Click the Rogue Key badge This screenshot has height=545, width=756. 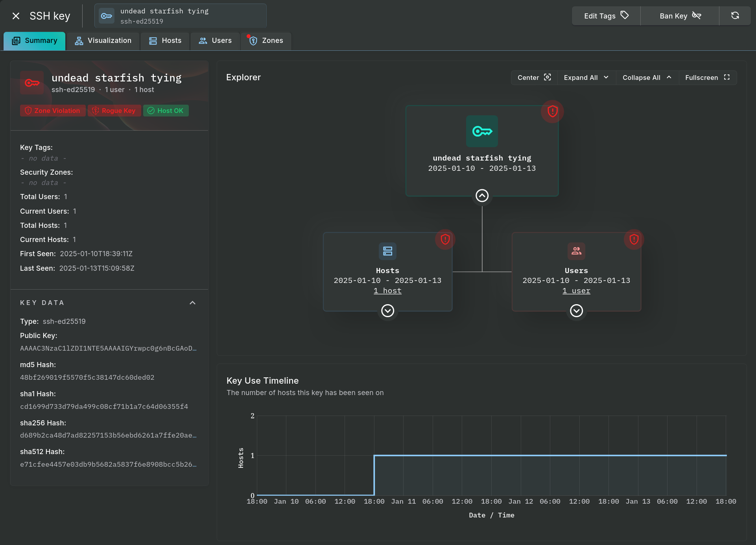114,111
